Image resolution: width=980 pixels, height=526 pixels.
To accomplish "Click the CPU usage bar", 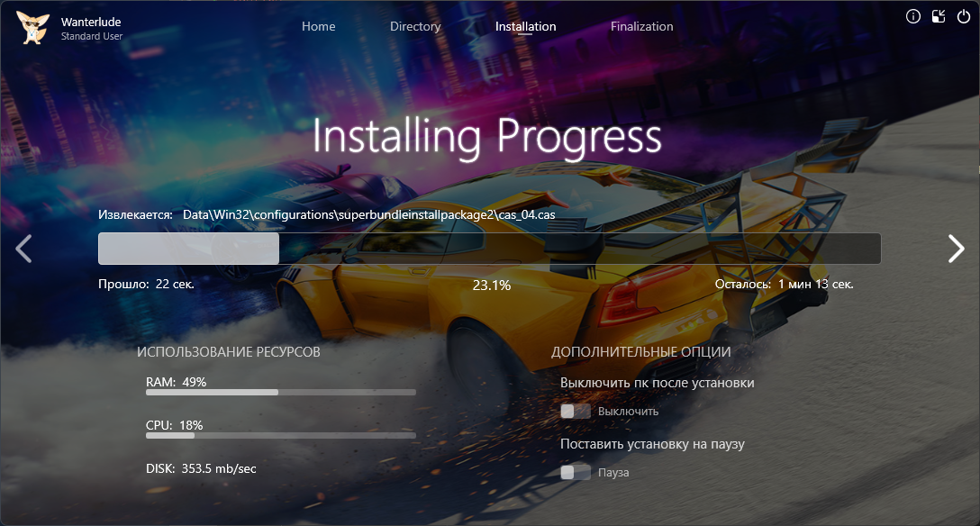I will point(280,436).
